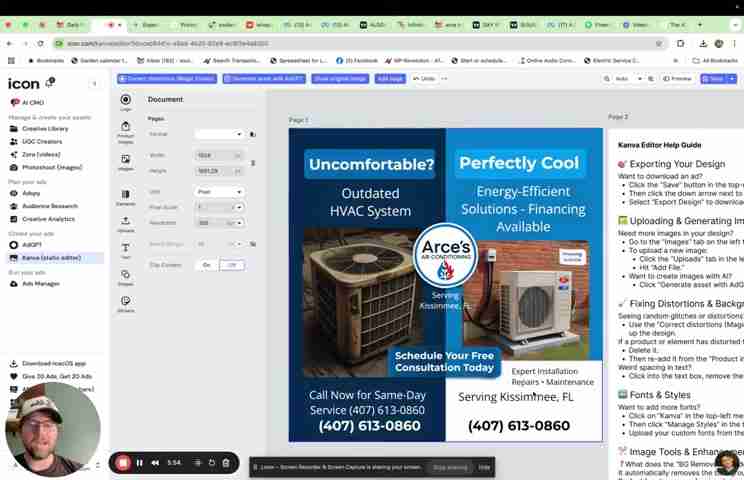Reload the browser page
Image resolution: width=744 pixels, height=480 pixels.
click(40, 44)
